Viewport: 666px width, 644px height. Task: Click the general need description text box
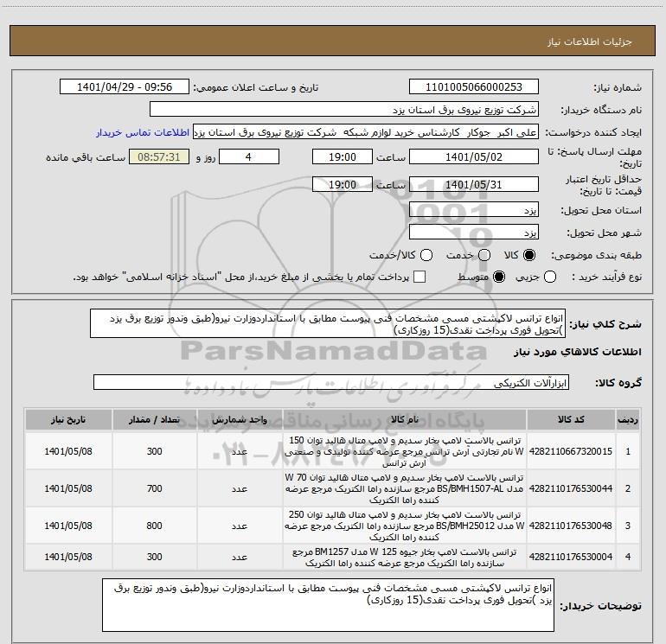[x=328, y=323]
